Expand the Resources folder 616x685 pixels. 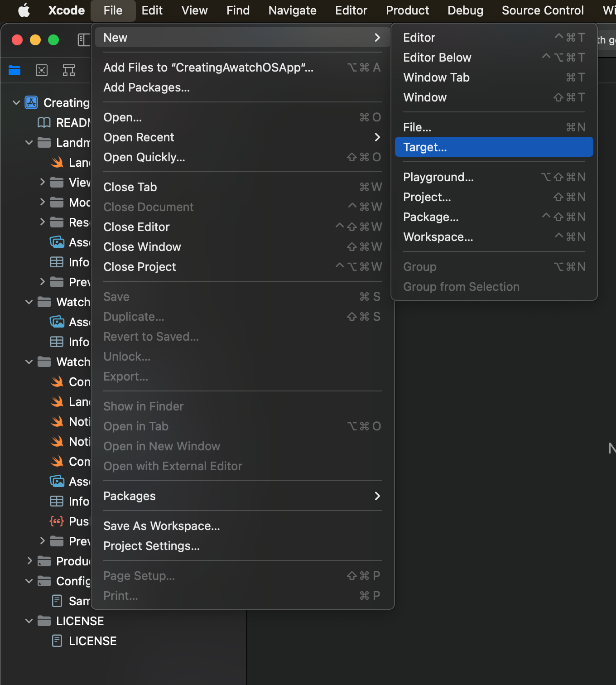tap(42, 222)
